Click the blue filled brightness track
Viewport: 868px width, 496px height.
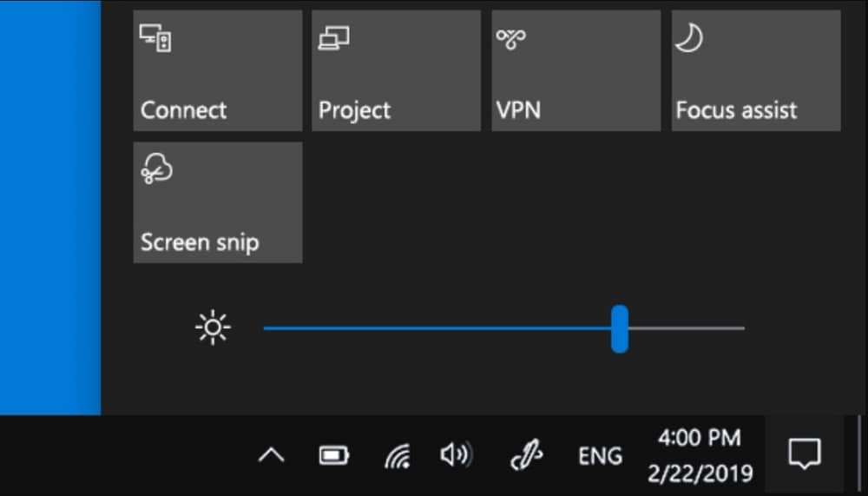click(437, 328)
